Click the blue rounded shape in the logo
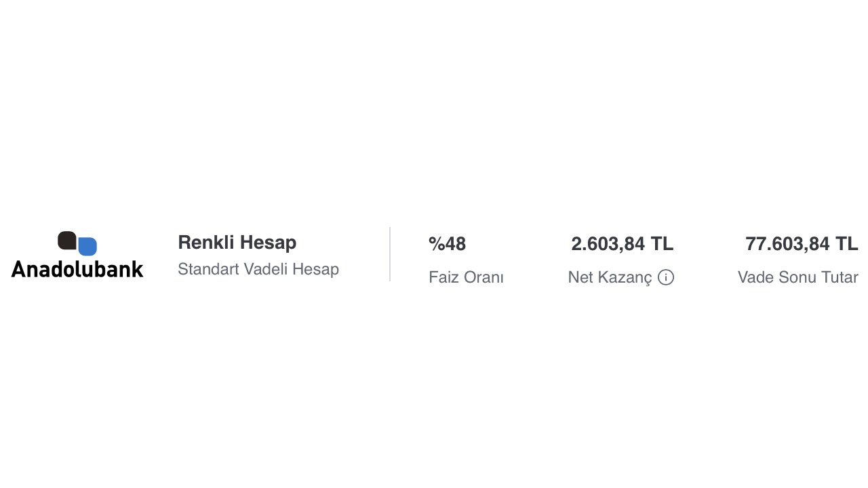Viewport: 868px width, 488px height. pos(87,246)
